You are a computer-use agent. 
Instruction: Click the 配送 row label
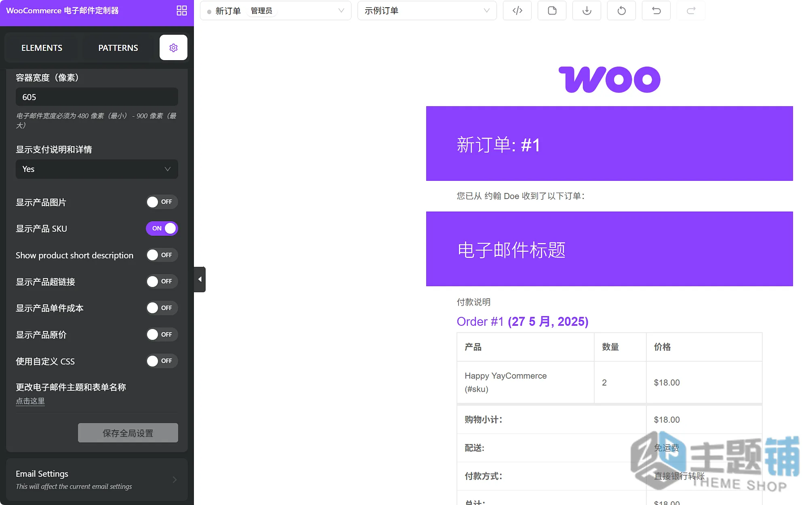pyautogui.click(x=475, y=448)
